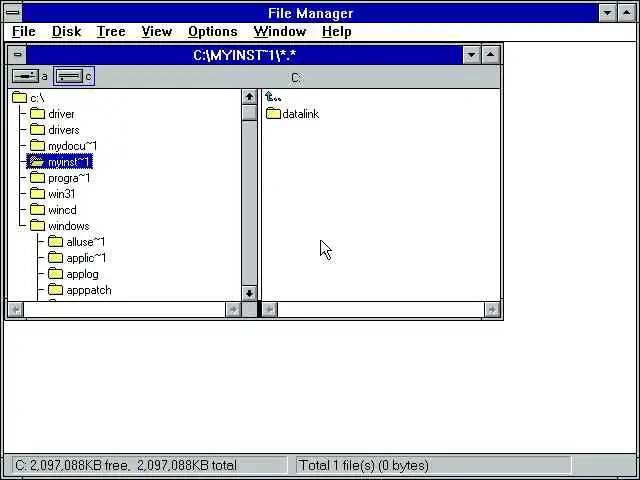Click folder icon beside progra~1
The image size is (640, 480).
(37, 178)
